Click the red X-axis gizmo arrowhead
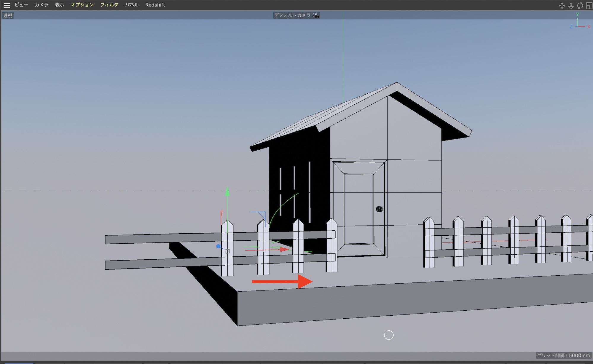 pyautogui.click(x=284, y=250)
